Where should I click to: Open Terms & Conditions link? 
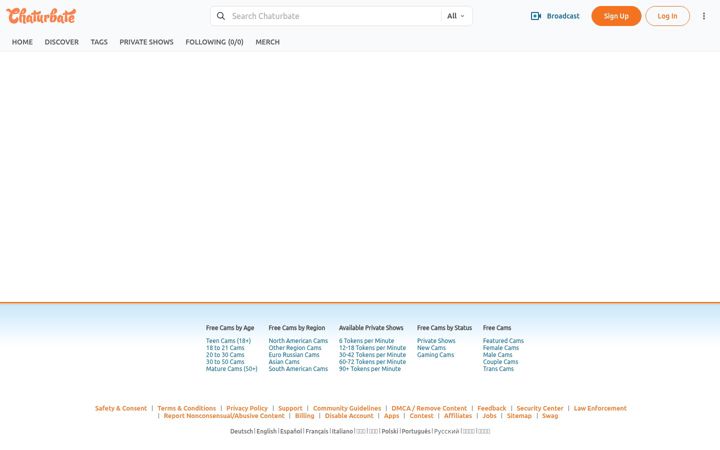(x=186, y=408)
